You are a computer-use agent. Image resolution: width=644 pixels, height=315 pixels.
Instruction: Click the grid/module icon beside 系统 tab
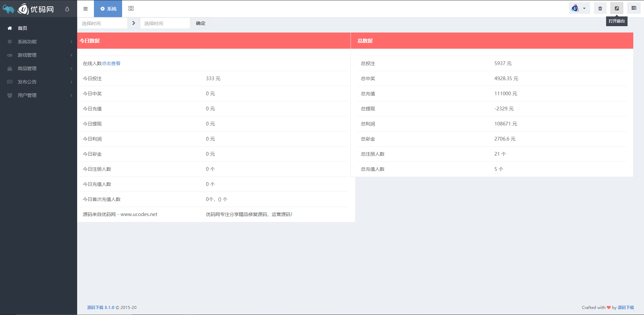[131, 8]
